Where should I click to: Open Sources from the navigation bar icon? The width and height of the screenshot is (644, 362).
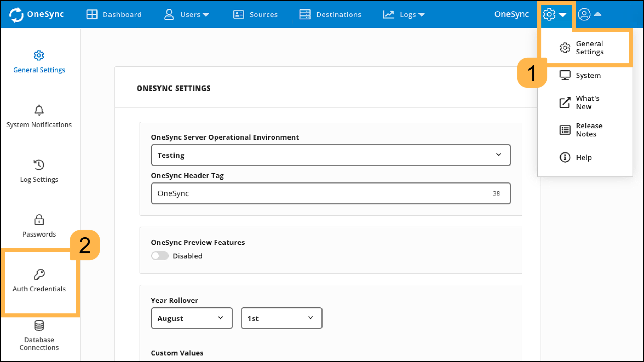coord(255,14)
